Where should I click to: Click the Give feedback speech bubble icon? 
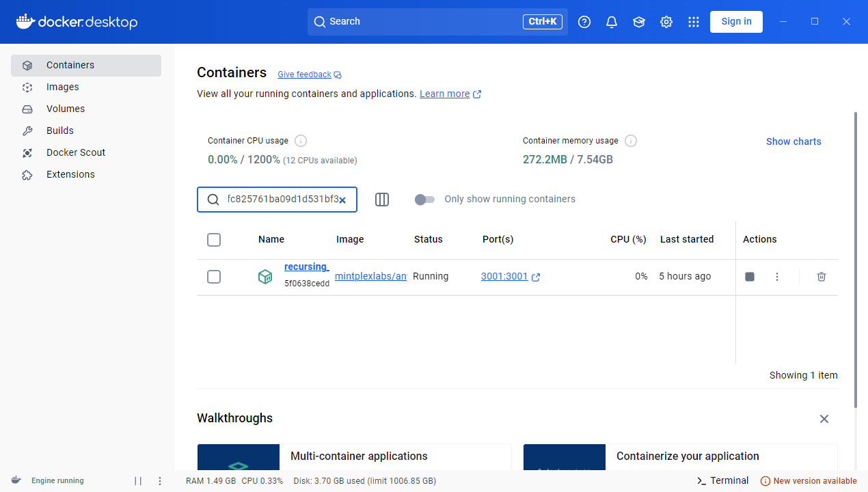tap(338, 75)
